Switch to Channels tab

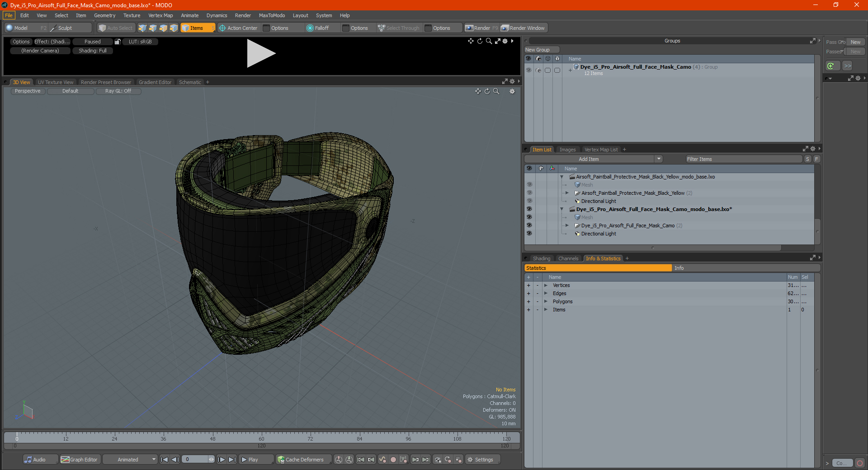[x=568, y=258]
